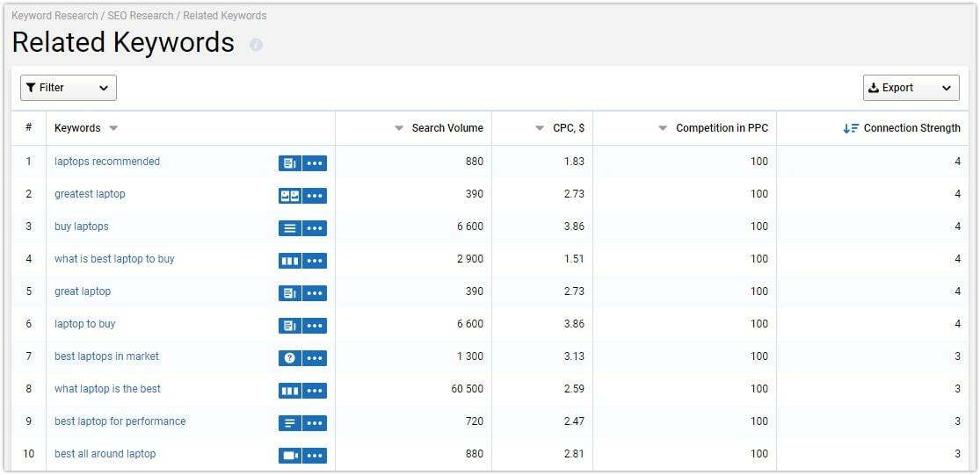Open the Filter dropdown
The height and width of the screenshot is (475, 980).
(x=69, y=88)
